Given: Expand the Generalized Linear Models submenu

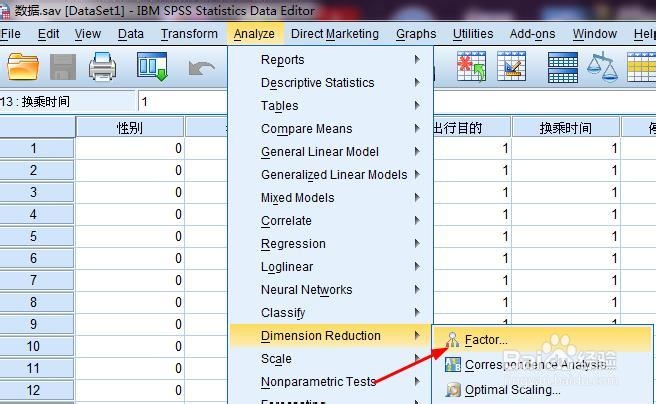Looking at the screenshot, I should pyautogui.click(x=331, y=174).
